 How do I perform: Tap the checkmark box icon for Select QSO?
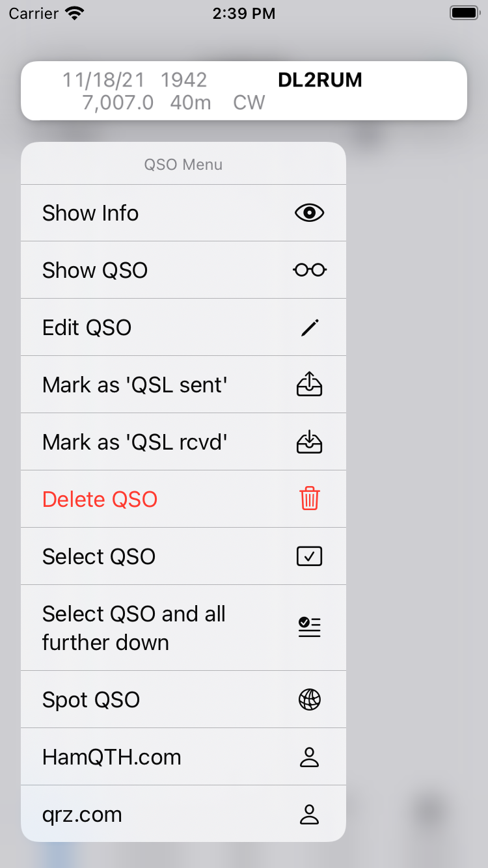click(309, 556)
